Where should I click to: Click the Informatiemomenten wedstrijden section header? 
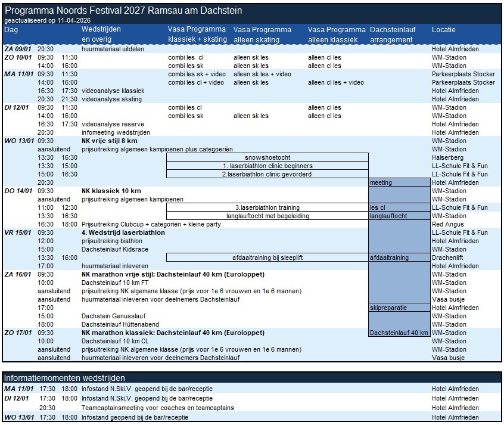(x=65, y=378)
